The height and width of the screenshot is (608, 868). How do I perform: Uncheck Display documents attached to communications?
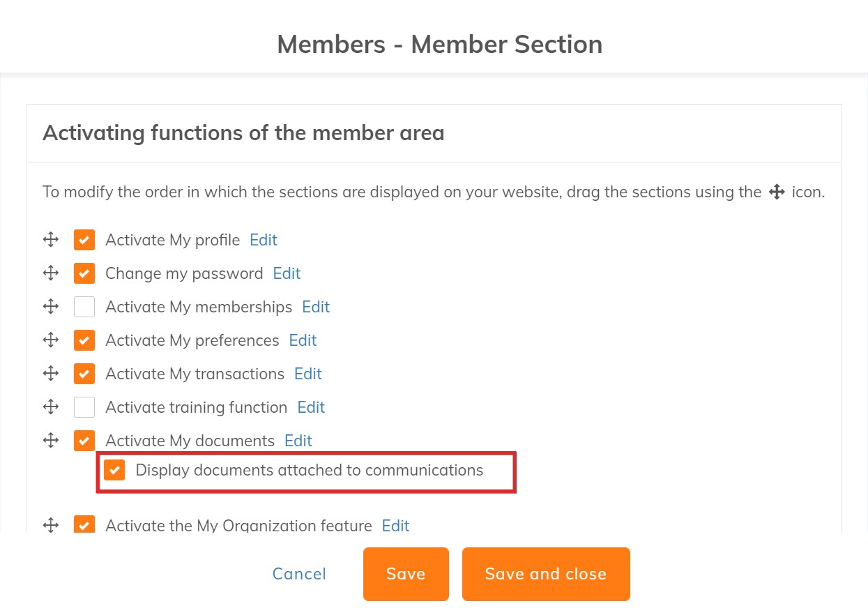pyautogui.click(x=114, y=470)
